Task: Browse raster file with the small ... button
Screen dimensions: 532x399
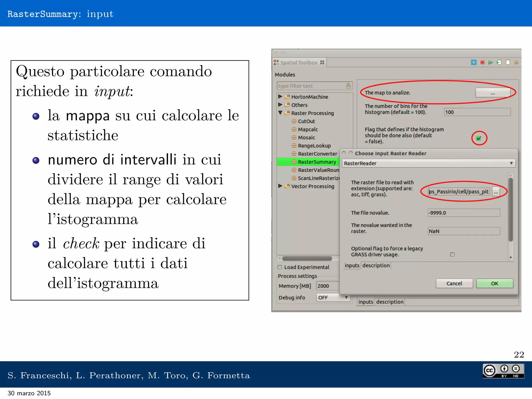Action: coord(496,192)
